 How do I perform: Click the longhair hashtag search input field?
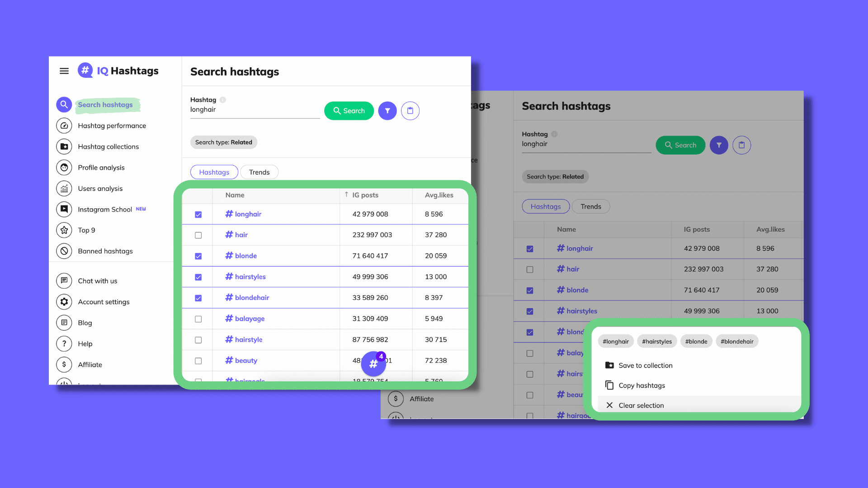(255, 109)
